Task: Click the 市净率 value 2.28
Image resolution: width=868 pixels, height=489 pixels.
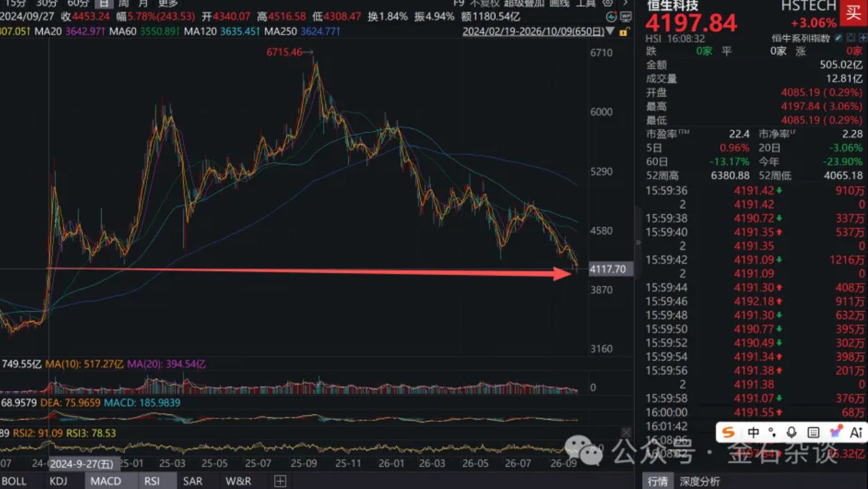Action: click(852, 134)
